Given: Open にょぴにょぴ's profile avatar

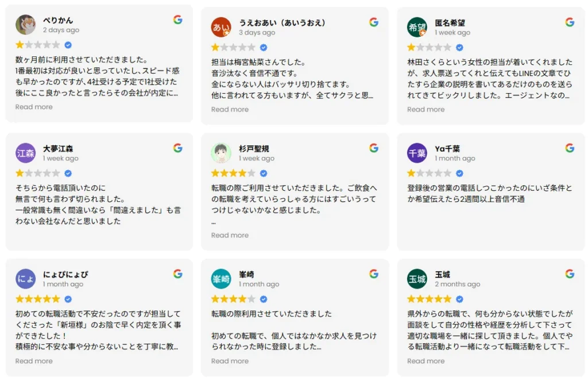Looking at the screenshot, I should pos(25,279).
